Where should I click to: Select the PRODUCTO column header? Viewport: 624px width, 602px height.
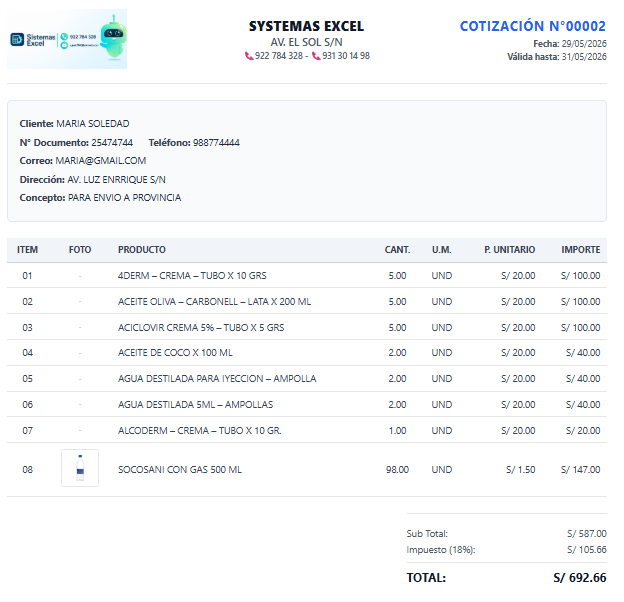[142, 250]
